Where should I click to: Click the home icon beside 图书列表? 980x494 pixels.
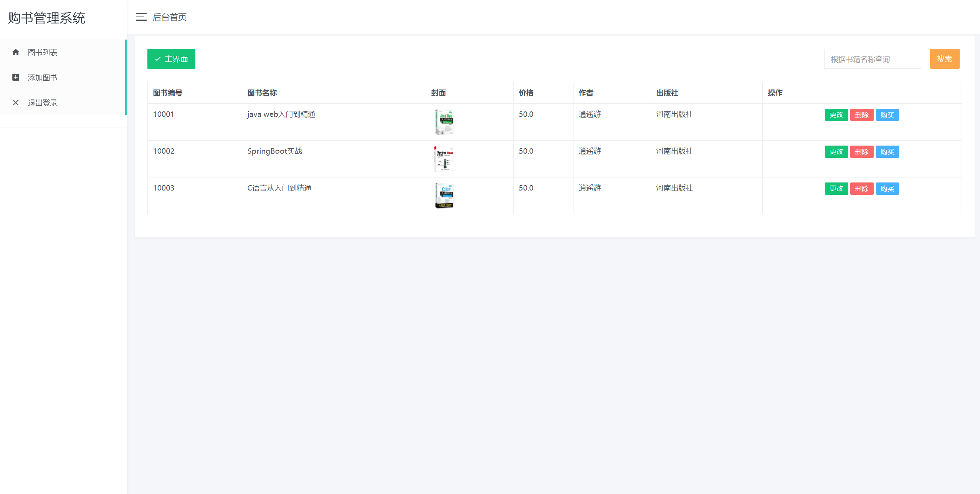coord(16,52)
